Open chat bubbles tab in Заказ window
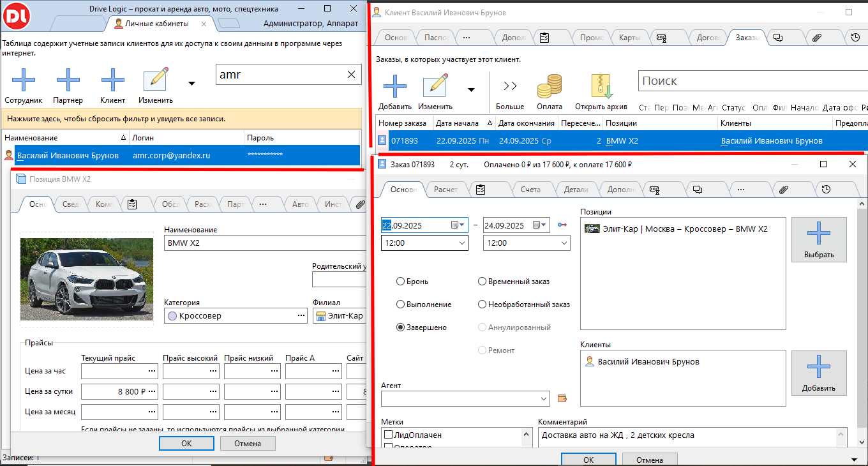 coord(698,190)
